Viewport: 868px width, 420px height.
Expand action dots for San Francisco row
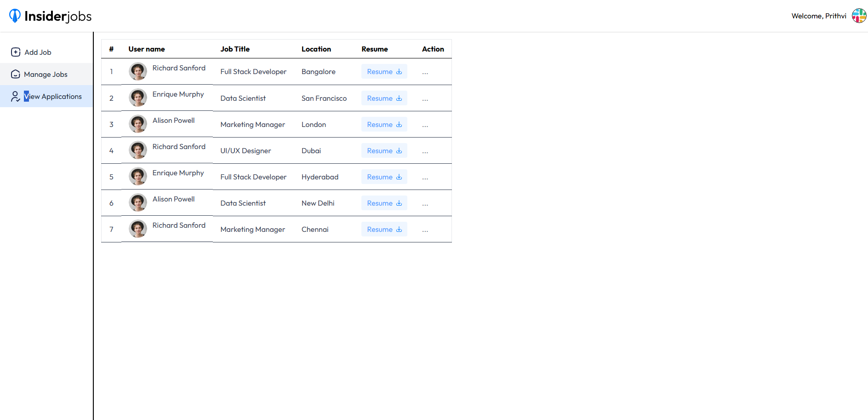point(425,99)
